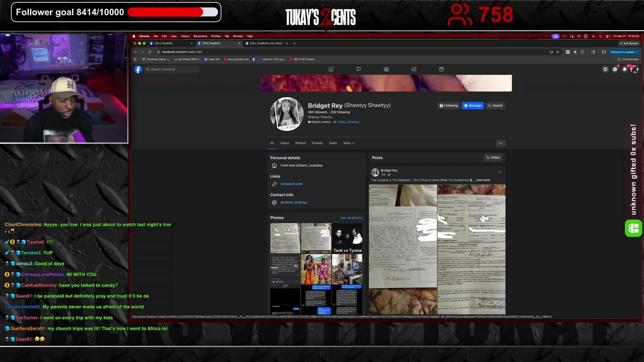Open the Bookmarks menu in menu bar
The height and width of the screenshot is (362, 644).
tap(200, 36)
